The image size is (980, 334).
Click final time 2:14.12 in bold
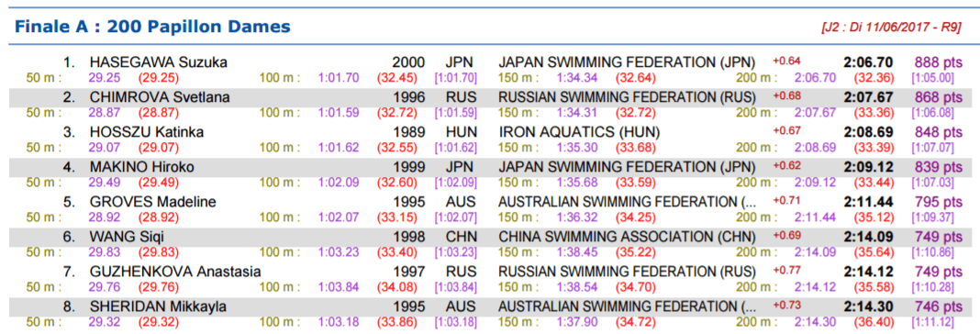click(x=868, y=273)
